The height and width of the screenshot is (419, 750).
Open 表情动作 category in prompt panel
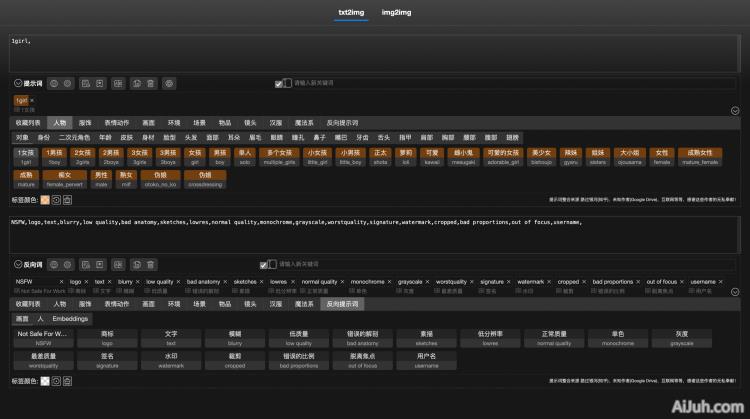tap(117, 123)
